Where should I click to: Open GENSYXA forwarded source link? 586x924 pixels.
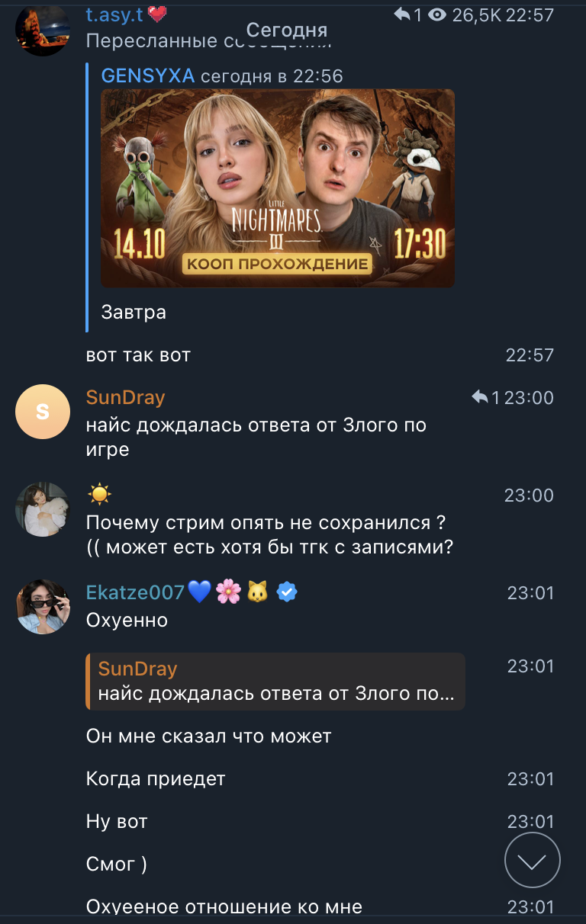[148, 75]
